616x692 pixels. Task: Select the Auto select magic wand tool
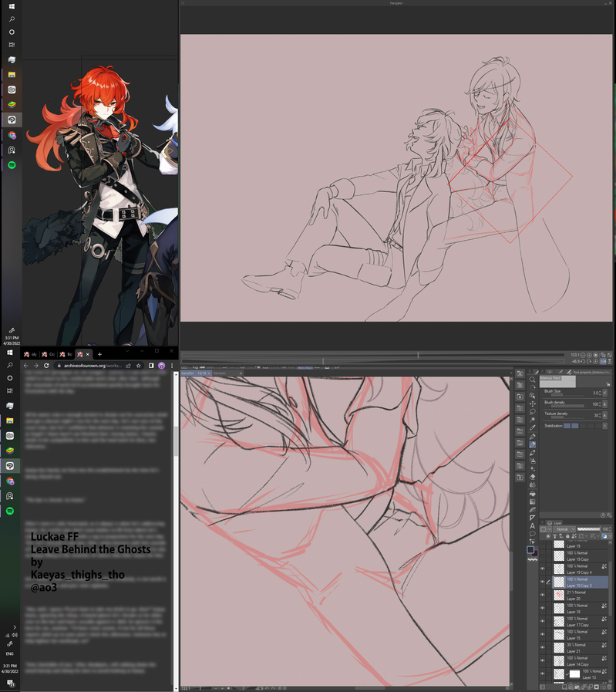532,420
